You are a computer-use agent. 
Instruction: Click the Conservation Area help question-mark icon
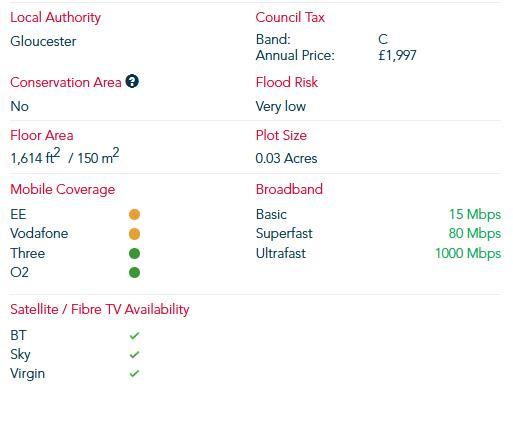pyautogui.click(x=132, y=81)
